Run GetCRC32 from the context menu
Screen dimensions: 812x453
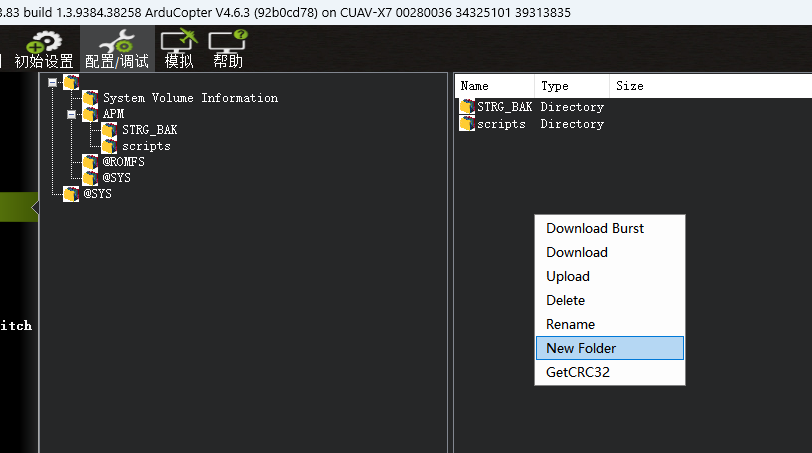(x=578, y=372)
